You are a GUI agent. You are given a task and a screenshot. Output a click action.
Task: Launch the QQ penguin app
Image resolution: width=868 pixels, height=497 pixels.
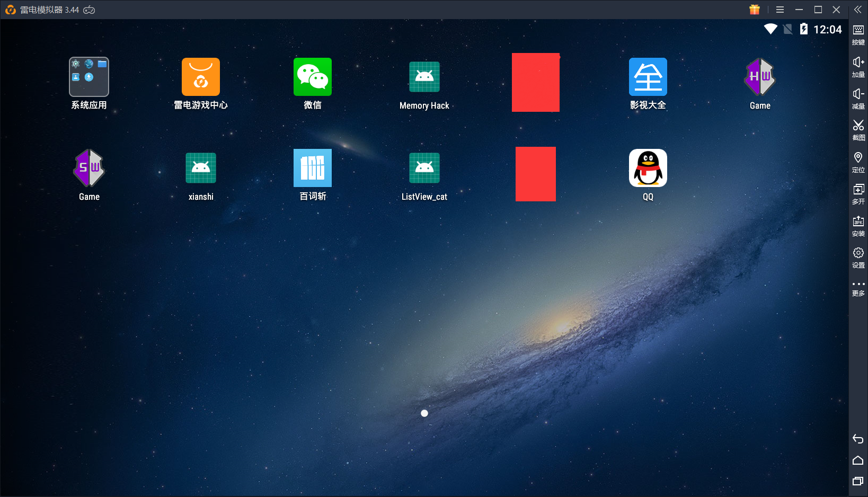(x=648, y=168)
